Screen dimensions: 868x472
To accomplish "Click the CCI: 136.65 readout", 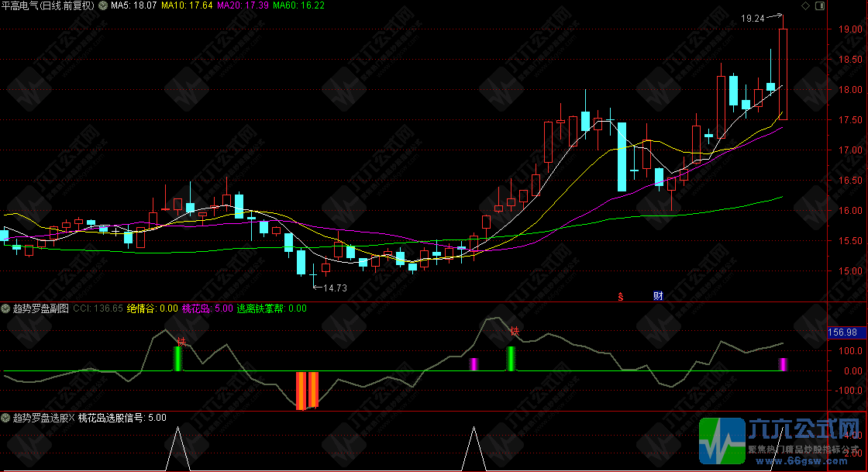I will 98,308.
